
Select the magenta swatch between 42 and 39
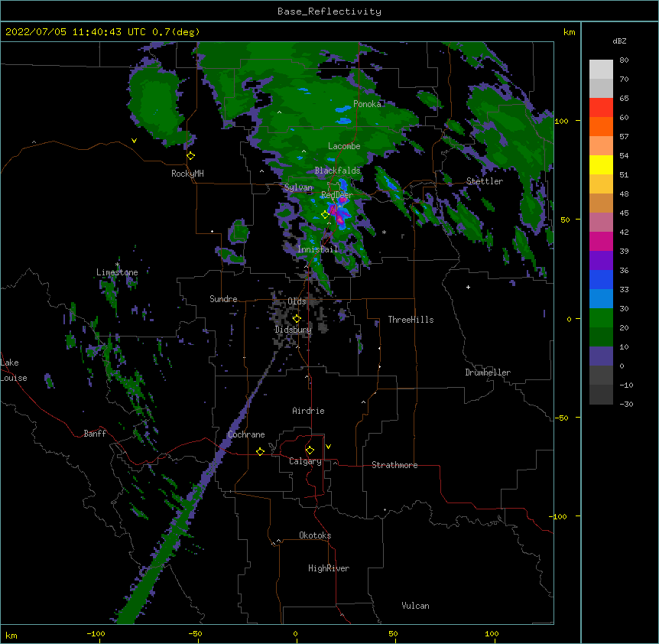pos(601,242)
